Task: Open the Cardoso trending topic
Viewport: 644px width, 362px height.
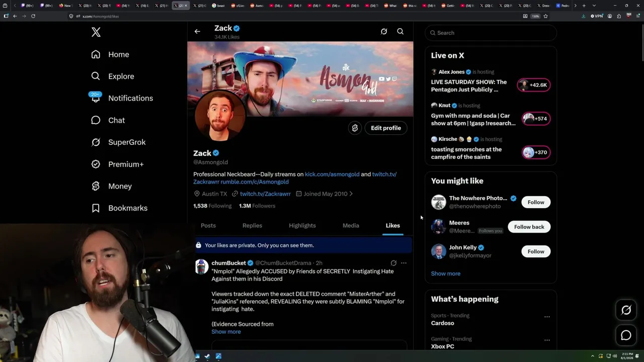Action: click(442, 323)
